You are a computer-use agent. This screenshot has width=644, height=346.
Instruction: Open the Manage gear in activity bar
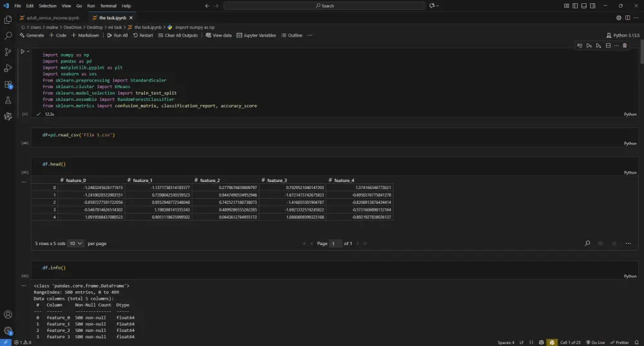coord(8,331)
